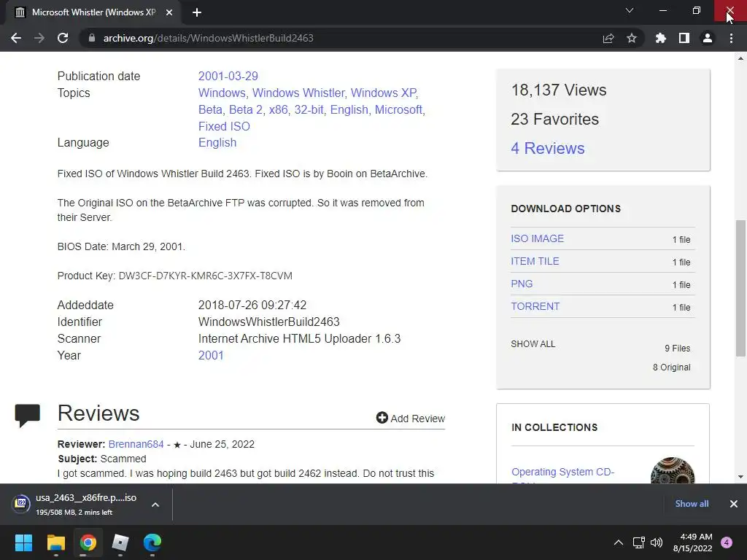Open the Windows Start menu
The height and width of the screenshot is (560, 747).
23,542
